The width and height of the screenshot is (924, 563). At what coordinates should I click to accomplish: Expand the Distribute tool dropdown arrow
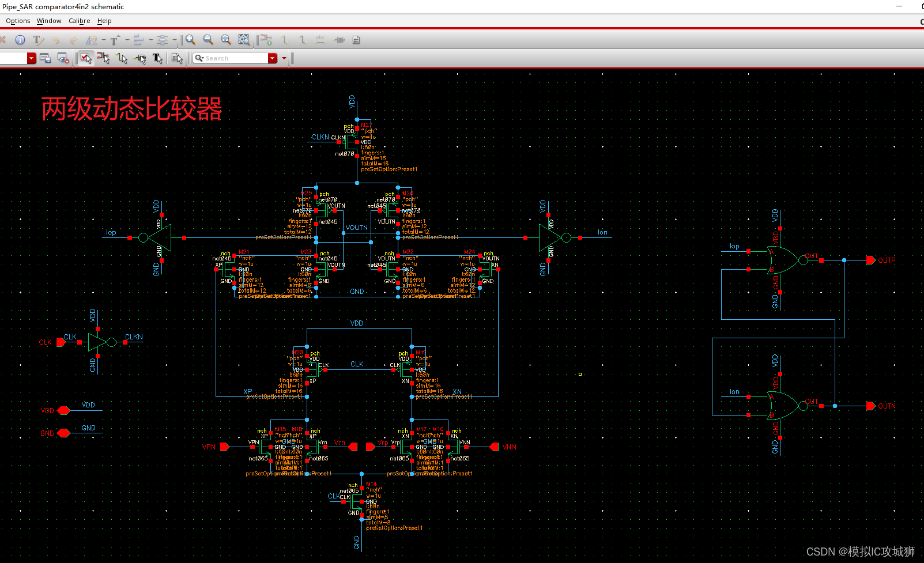click(x=174, y=40)
